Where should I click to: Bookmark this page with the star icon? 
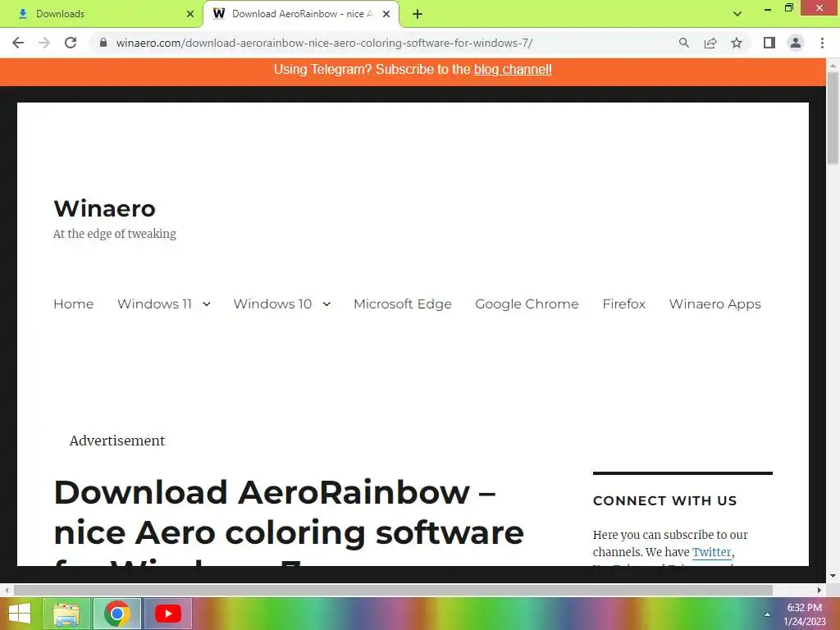[x=737, y=43]
